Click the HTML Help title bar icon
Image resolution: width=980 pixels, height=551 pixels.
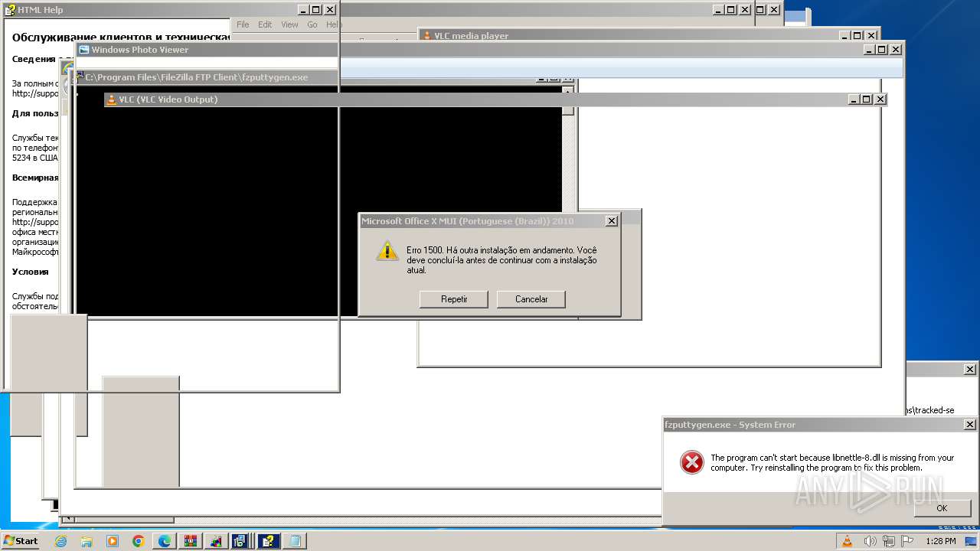click(10, 10)
